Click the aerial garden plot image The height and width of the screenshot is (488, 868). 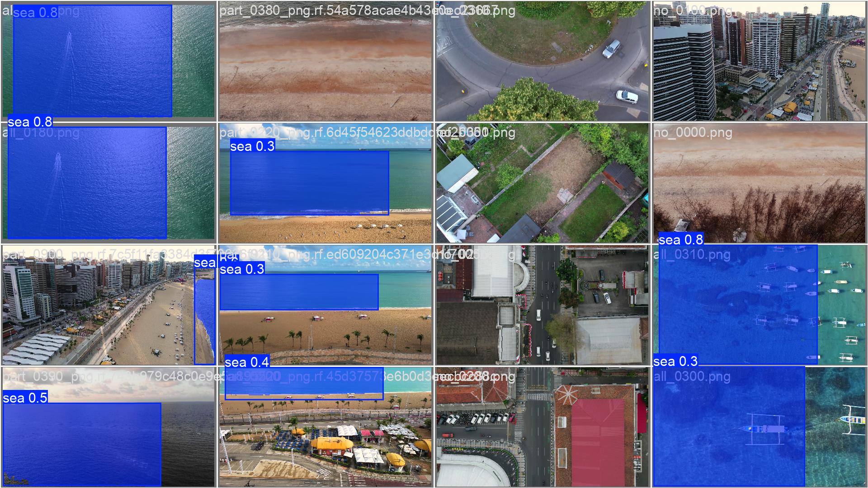(542, 183)
